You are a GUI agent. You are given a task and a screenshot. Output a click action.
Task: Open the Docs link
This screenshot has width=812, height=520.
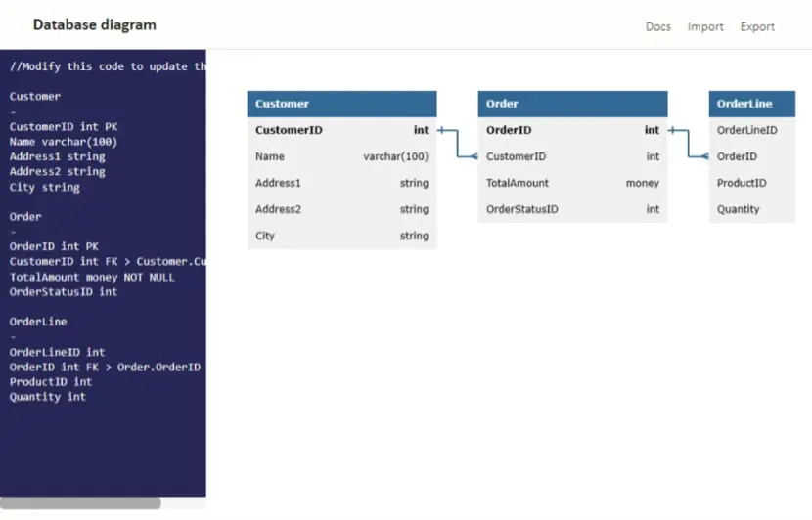657,26
